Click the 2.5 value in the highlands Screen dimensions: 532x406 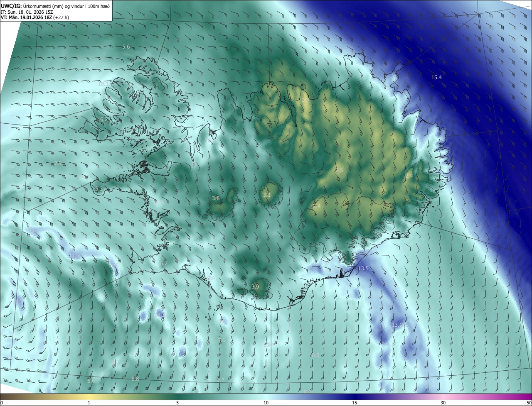click(x=339, y=171)
